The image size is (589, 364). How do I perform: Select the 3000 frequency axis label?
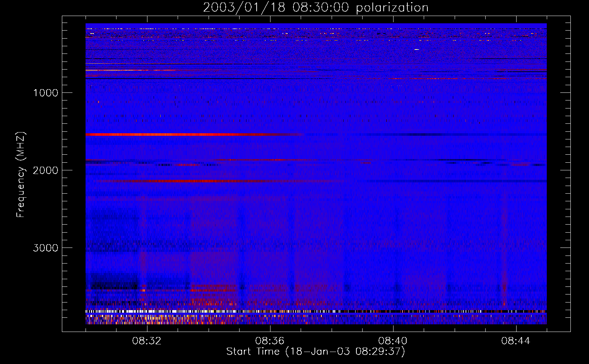click(46, 248)
